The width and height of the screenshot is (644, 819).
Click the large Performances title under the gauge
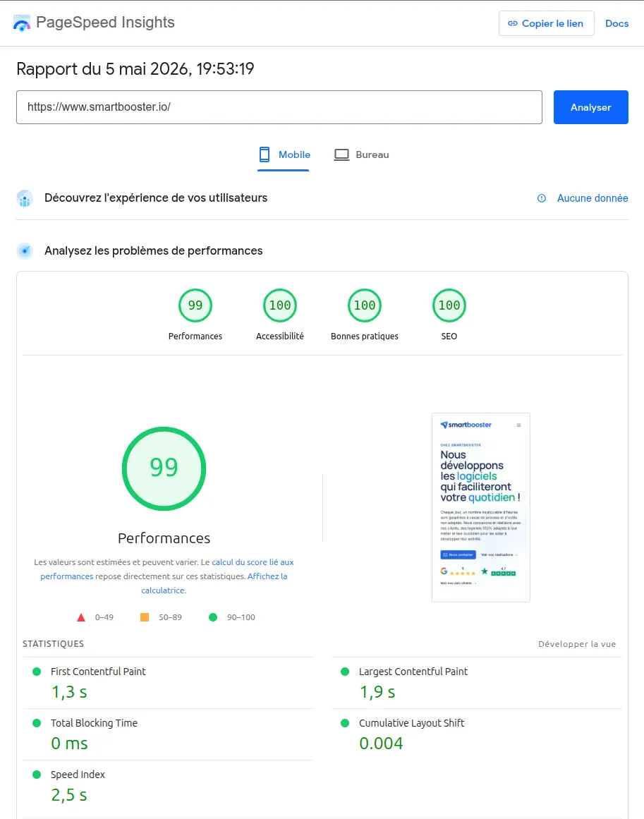click(164, 538)
